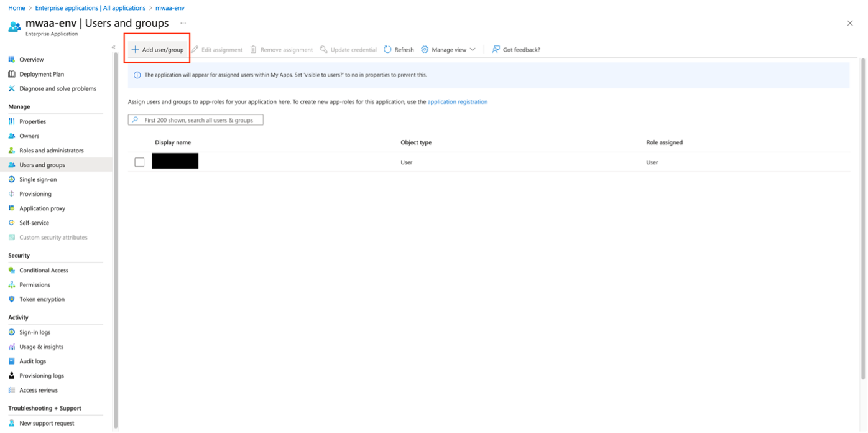This screenshot has width=868, height=433.
Task: Click the Refresh circular arrow icon
Action: (x=387, y=49)
